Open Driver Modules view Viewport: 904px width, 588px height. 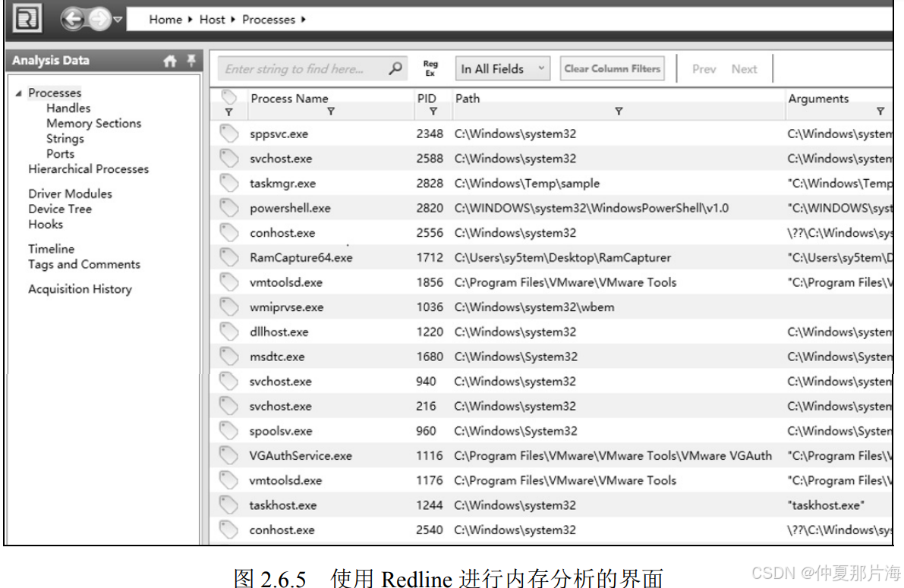(71, 193)
